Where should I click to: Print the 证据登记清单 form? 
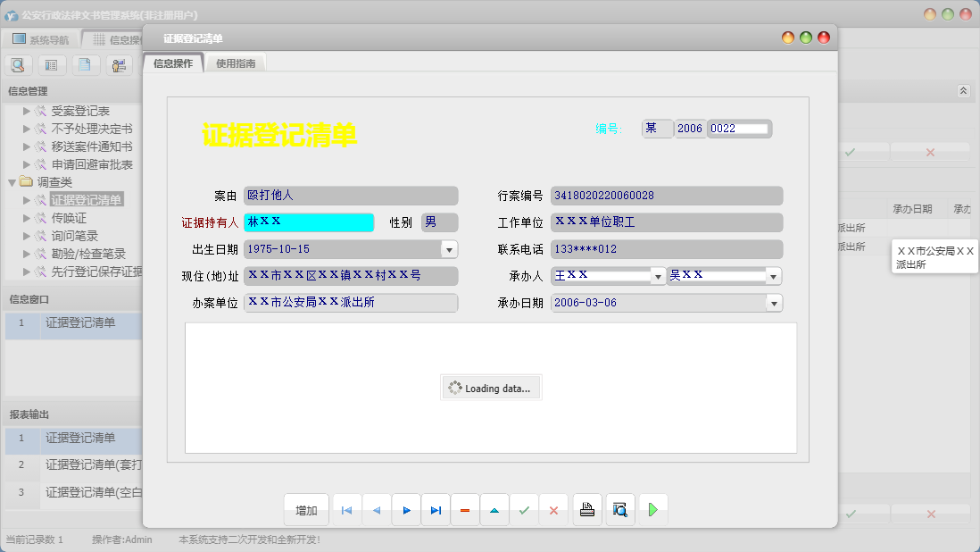pyautogui.click(x=587, y=510)
